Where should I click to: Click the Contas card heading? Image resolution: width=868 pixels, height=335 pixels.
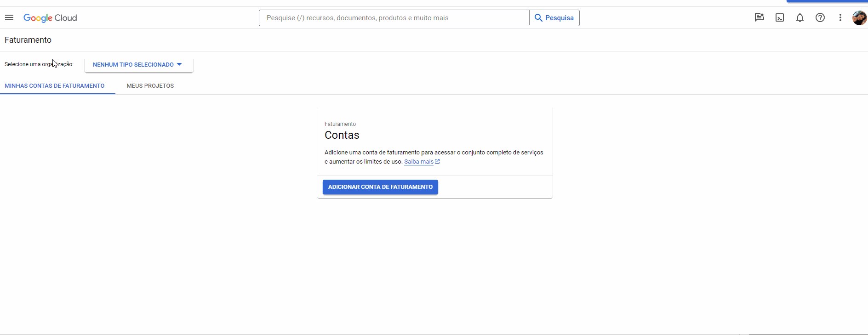(342, 135)
